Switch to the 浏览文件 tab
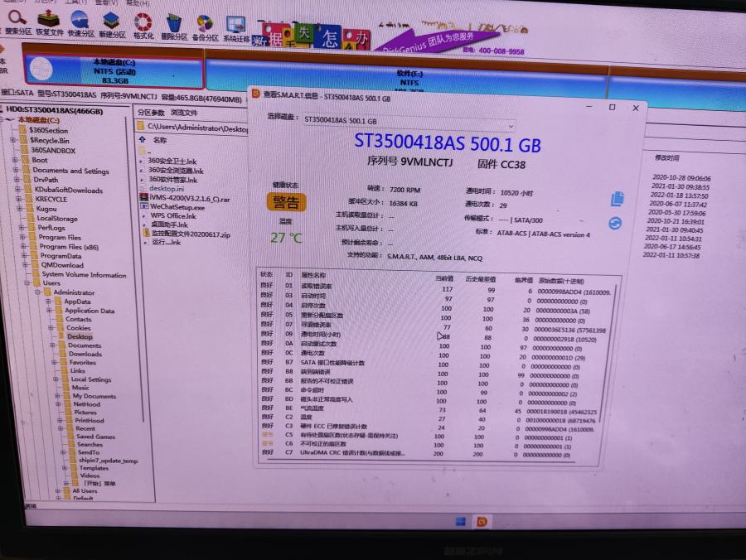This screenshot has width=746, height=560. (x=184, y=113)
